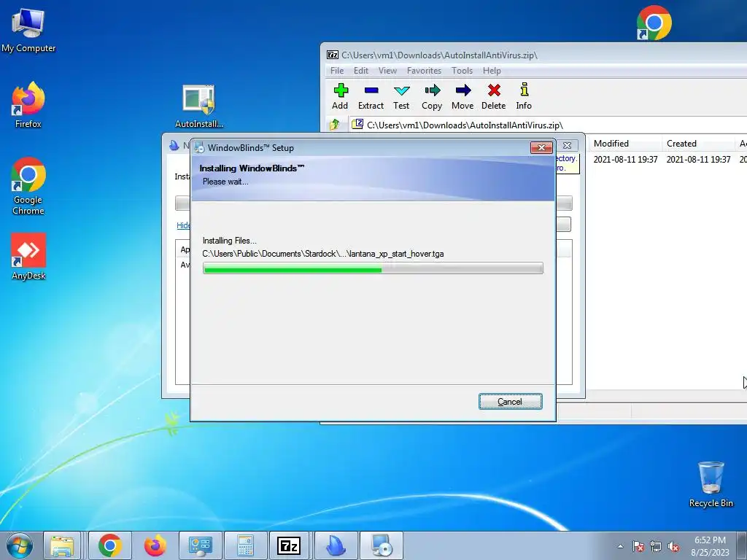Open the Favorites menu in 7-Zip
This screenshot has height=560, width=747.
pyautogui.click(x=424, y=71)
